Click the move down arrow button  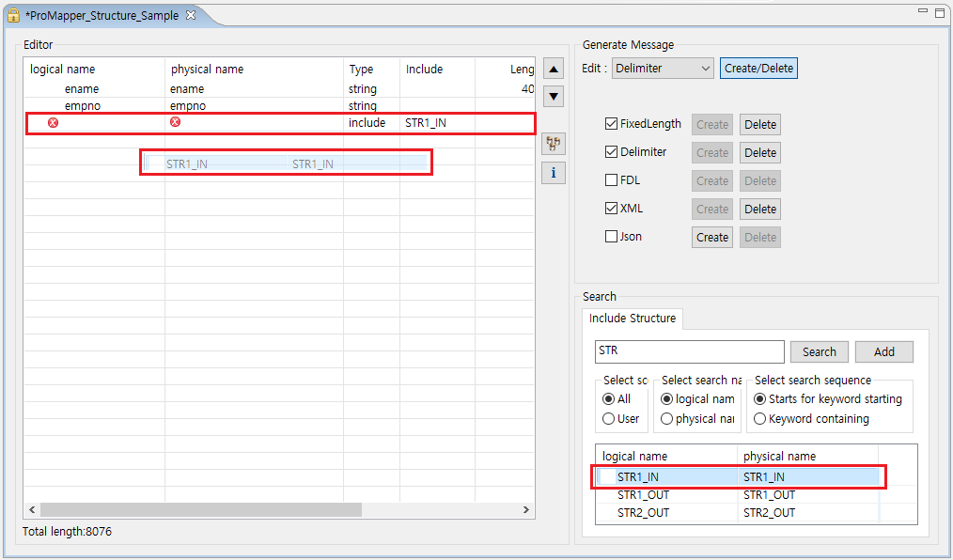tap(555, 96)
